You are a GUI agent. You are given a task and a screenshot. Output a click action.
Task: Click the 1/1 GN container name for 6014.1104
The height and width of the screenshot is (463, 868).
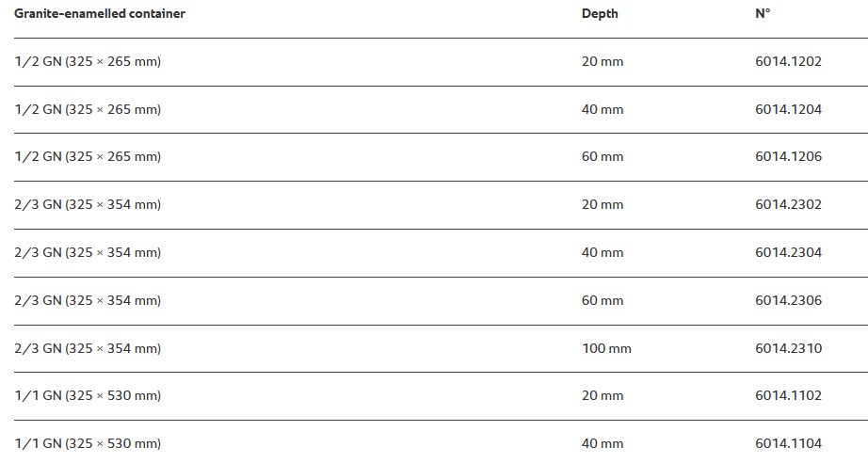pos(88,443)
